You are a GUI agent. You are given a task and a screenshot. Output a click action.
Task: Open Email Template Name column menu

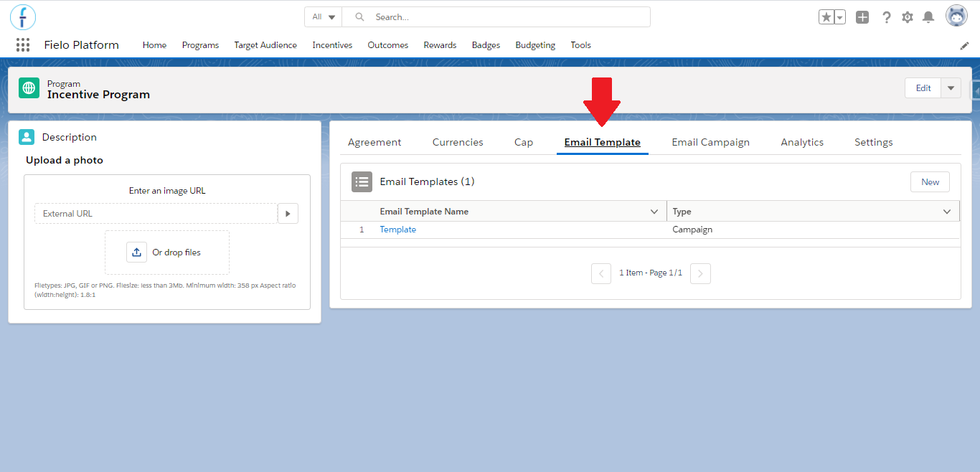click(x=654, y=212)
